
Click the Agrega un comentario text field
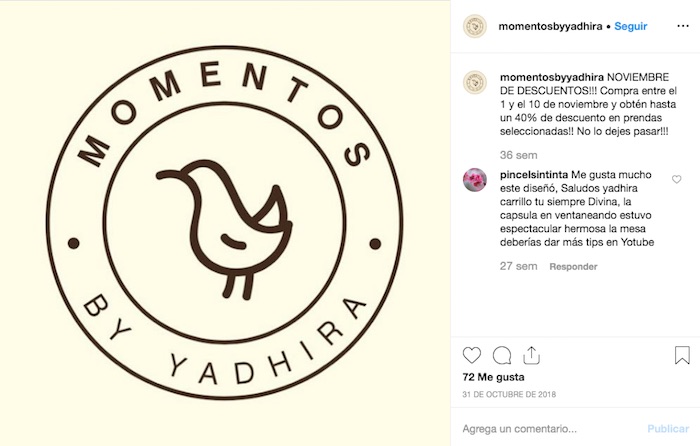click(549, 429)
